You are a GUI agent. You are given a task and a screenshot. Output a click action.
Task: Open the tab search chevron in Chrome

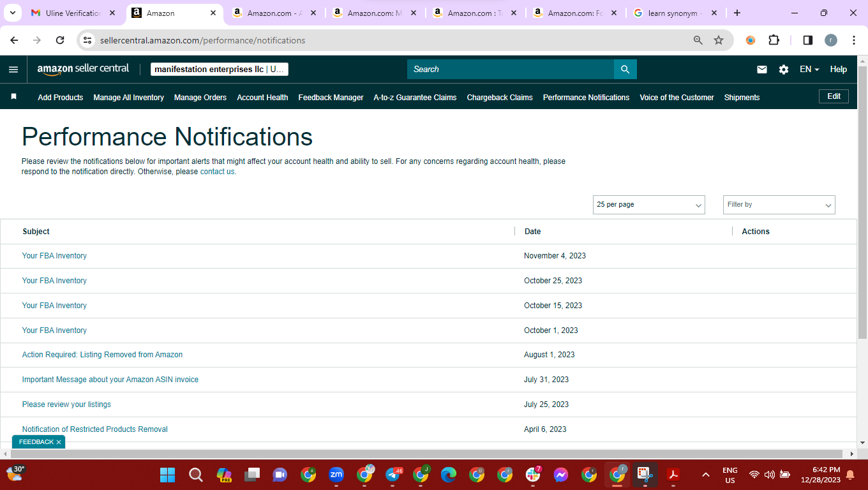12,13
